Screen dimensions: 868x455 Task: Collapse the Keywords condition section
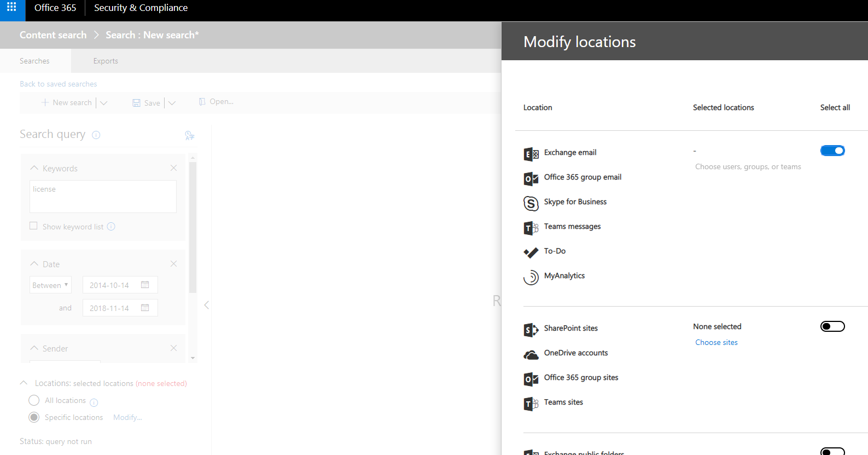coord(34,168)
